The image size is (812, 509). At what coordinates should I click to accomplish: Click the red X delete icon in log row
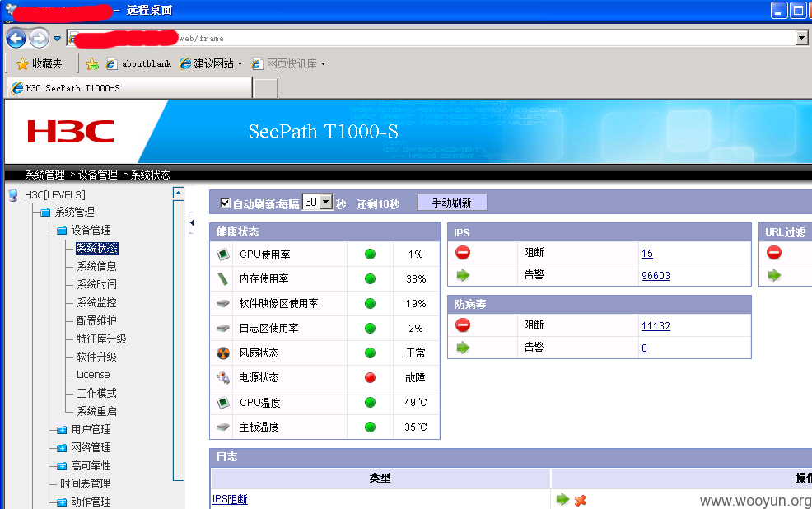pyautogui.click(x=581, y=500)
